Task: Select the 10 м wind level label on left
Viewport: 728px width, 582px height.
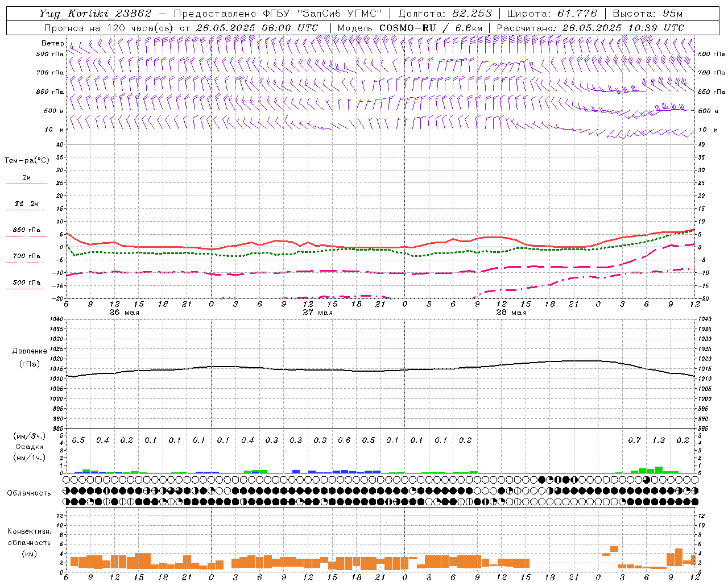Action: click(x=53, y=130)
